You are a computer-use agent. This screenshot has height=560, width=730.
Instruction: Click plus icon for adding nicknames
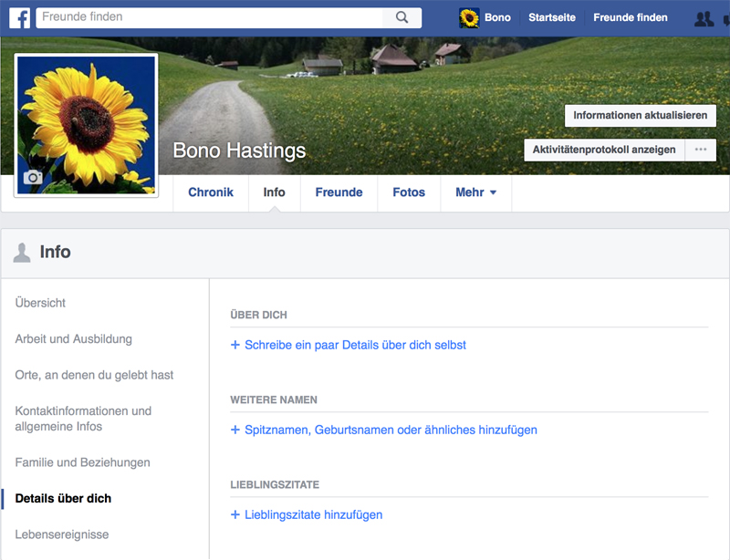pos(235,430)
